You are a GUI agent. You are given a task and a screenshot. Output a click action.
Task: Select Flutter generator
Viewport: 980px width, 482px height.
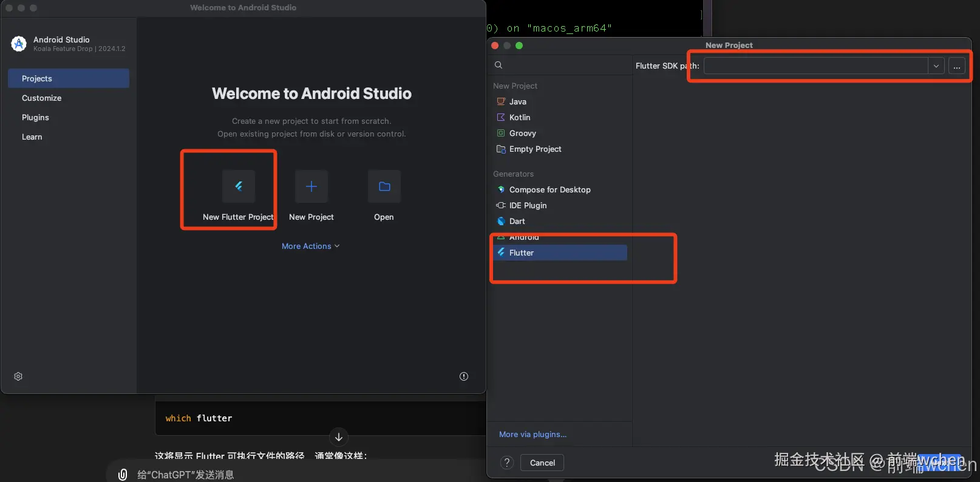click(559, 253)
